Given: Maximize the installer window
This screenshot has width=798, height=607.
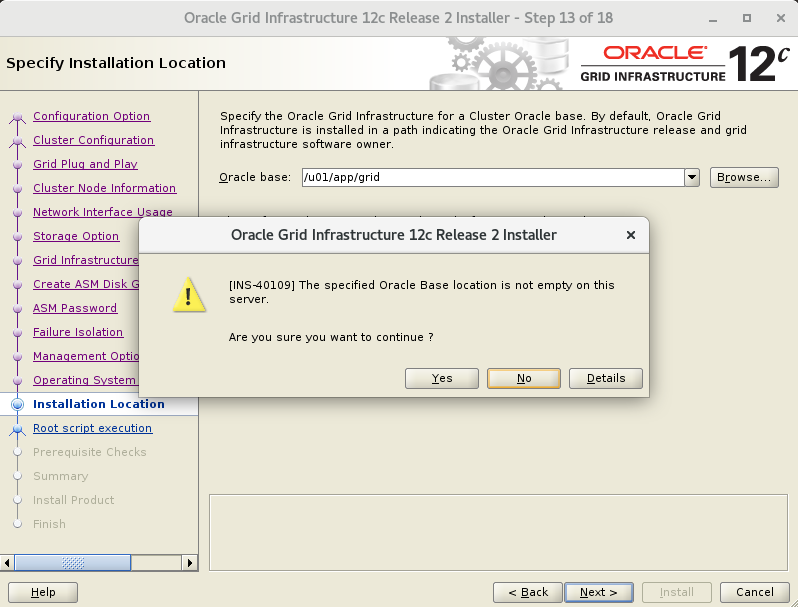Looking at the screenshot, I should 747,18.
